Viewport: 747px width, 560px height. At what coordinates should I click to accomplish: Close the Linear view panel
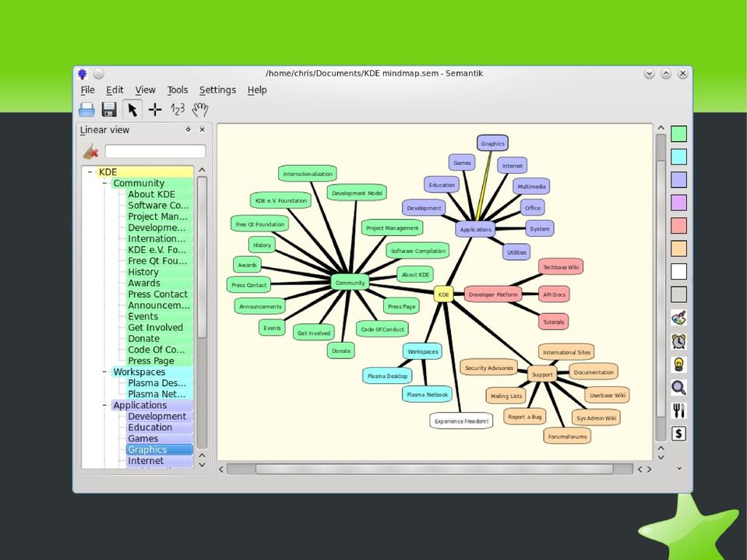(202, 129)
